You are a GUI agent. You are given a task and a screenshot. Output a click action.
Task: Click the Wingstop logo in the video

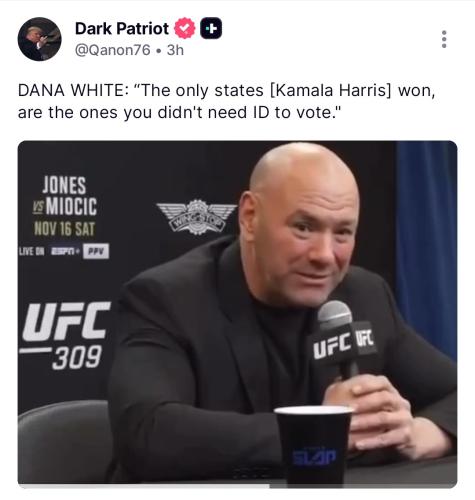[197, 216]
